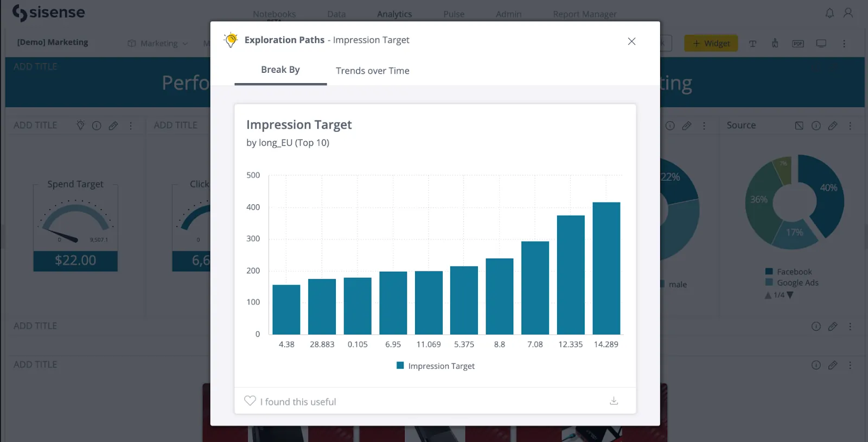The image size is (868, 442).
Task: Edit the Spend Target widget with pencil
Action: click(x=113, y=125)
